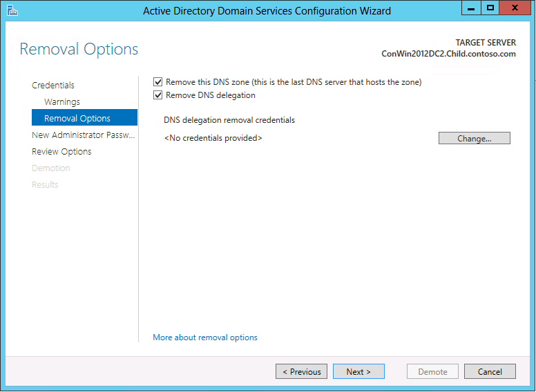Click the Demote button
536x392 pixels.
(x=432, y=371)
